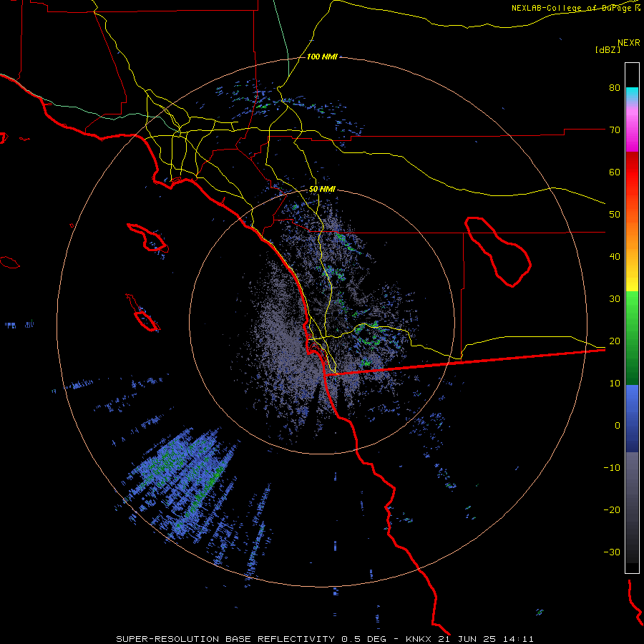Image resolution: width=644 pixels, height=644 pixels.
Task: Click the '21 JUN 25 14:11' timestamp
Action: pyautogui.click(x=487, y=639)
